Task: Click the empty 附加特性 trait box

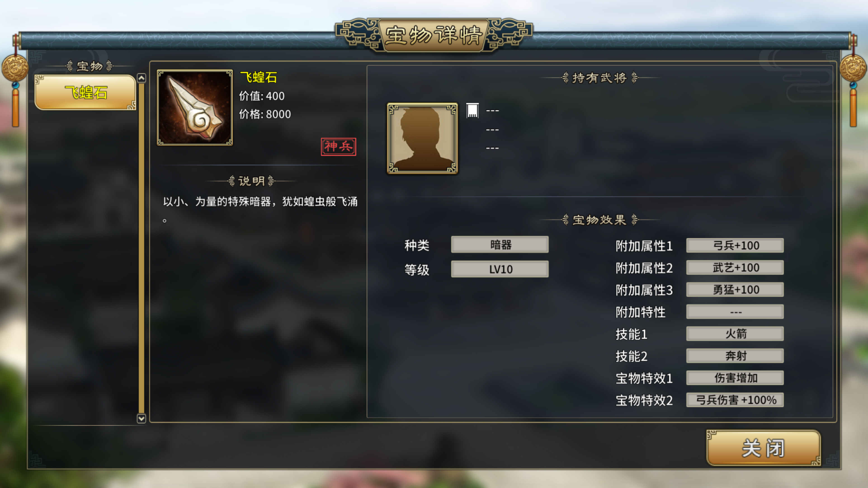Action: pos(735,312)
